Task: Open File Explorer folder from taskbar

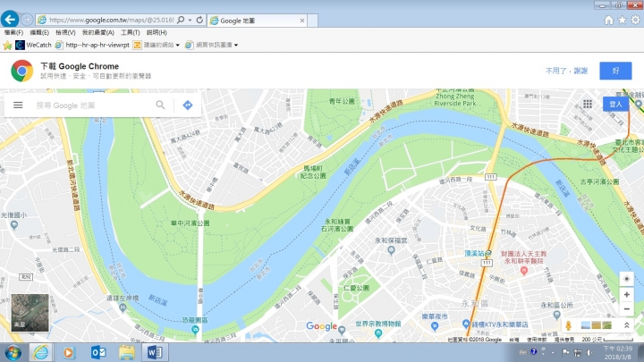Action: pyautogui.click(x=126, y=352)
